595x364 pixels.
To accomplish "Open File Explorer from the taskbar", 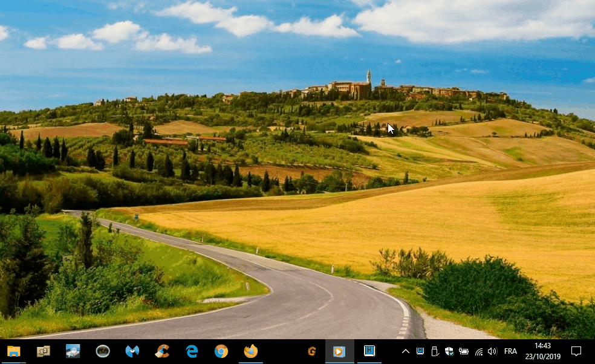I will point(14,351).
